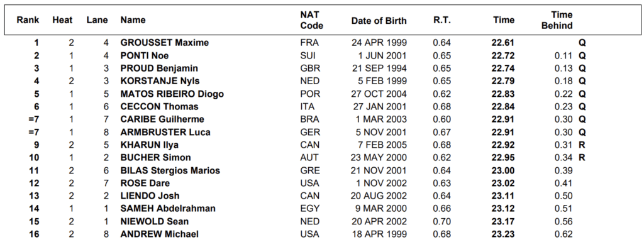The width and height of the screenshot is (644, 242).
Task: Select BUCHER Simon's time 22.95
Action: click(x=502, y=158)
